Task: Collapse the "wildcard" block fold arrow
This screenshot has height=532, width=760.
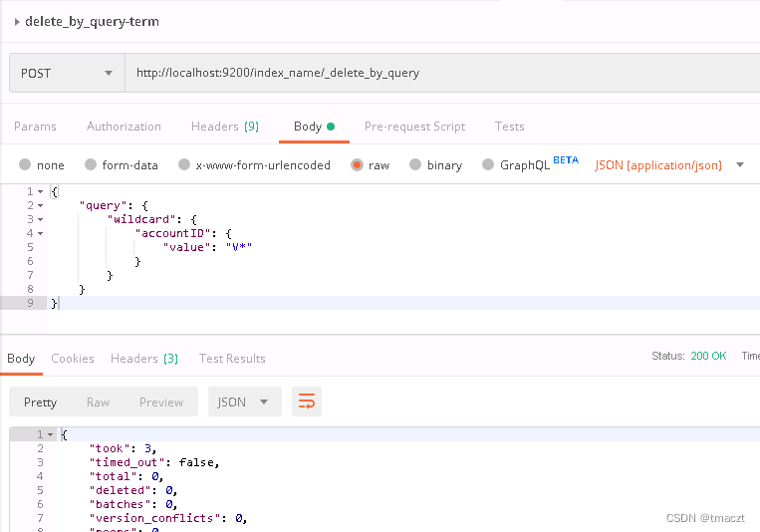Action: pyautogui.click(x=40, y=220)
